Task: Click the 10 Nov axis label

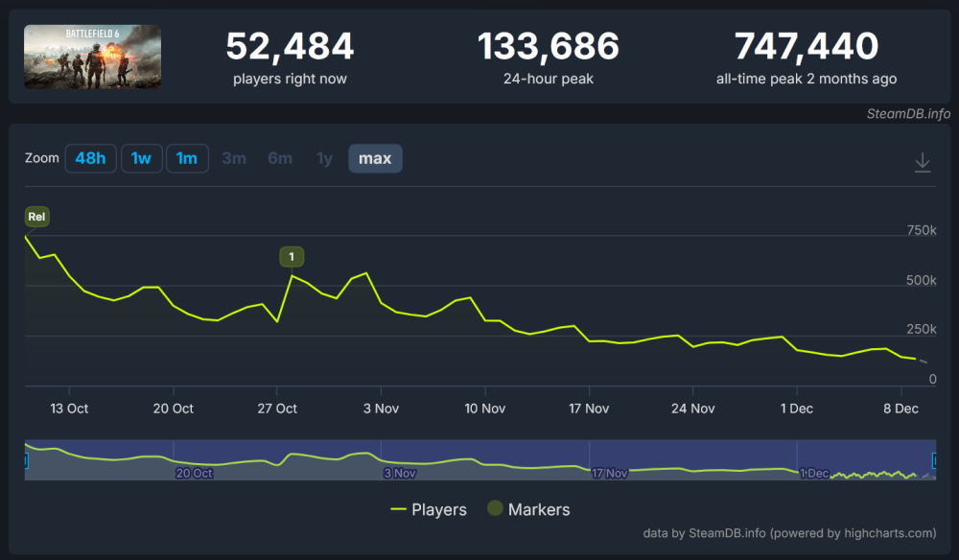Action: coord(485,408)
